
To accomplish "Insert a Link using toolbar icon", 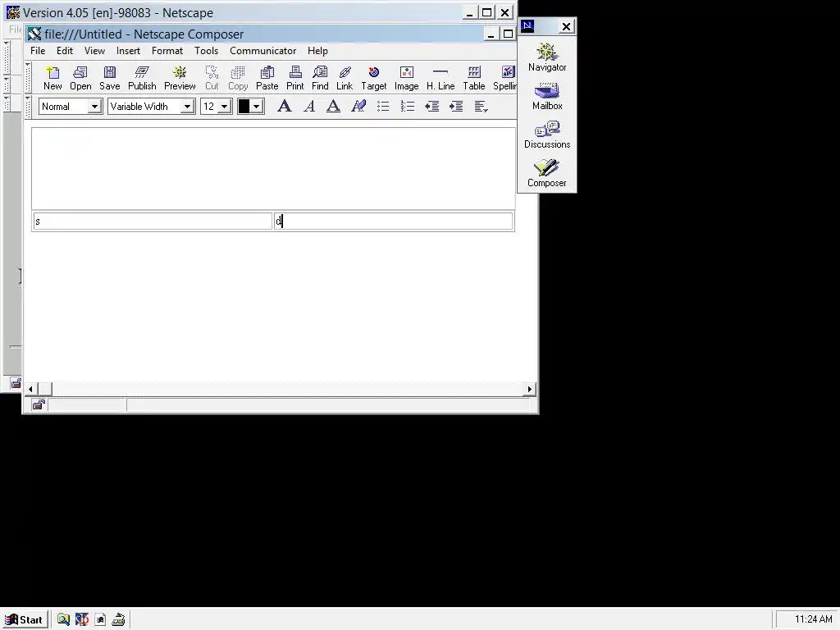I will tap(345, 78).
